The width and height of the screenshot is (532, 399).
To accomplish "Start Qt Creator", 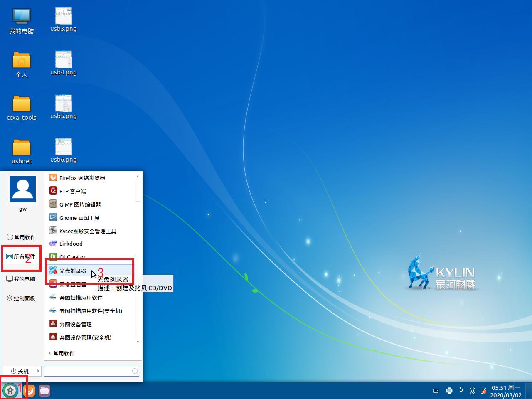I will coord(71,257).
